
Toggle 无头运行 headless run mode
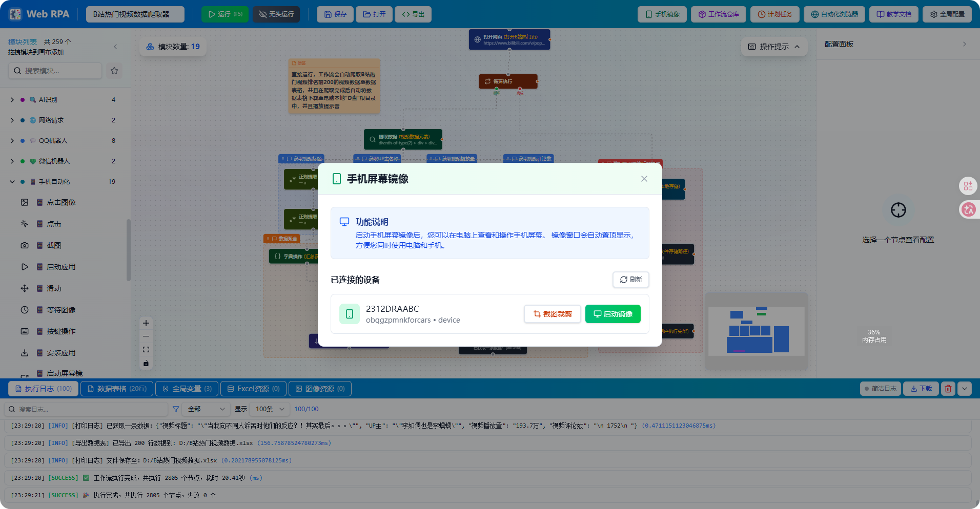276,14
